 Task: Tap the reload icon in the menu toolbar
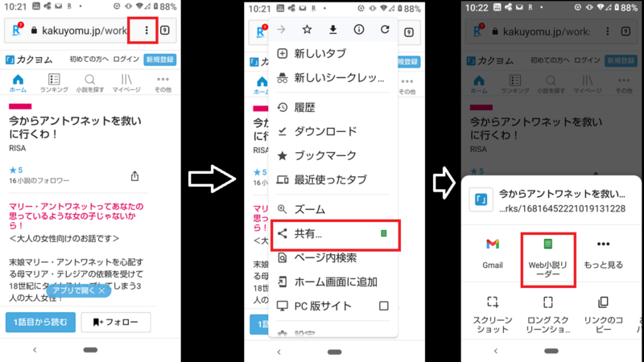coord(385,30)
